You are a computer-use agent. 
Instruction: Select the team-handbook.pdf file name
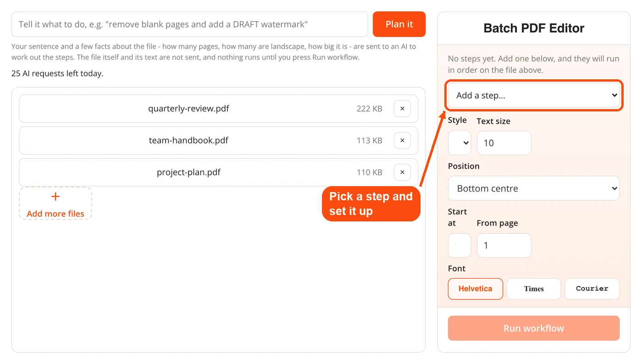[x=188, y=140]
